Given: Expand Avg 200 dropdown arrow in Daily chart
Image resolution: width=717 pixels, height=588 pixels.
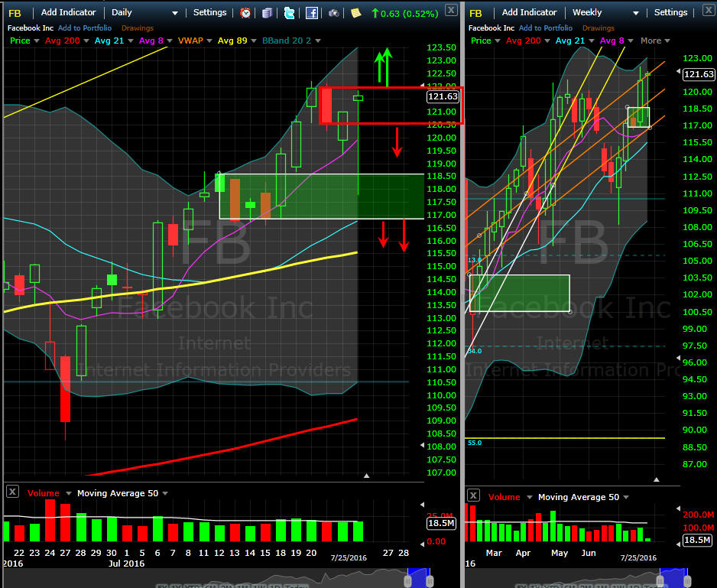Looking at the screenshot, I should 85,41.
